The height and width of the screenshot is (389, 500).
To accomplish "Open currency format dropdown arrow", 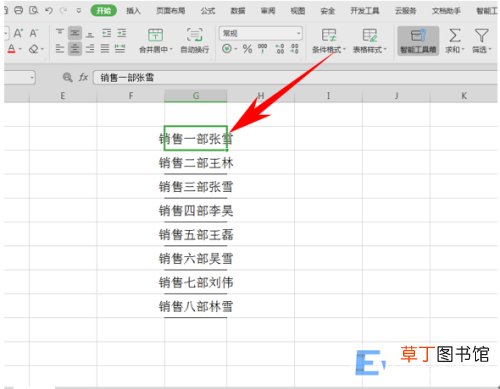I will 236,49.
